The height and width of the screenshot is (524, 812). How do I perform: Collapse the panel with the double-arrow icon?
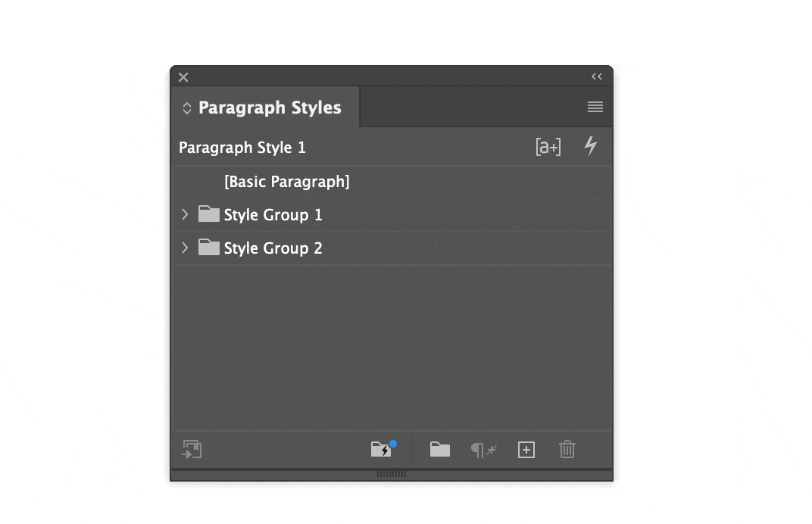point(597,76)
